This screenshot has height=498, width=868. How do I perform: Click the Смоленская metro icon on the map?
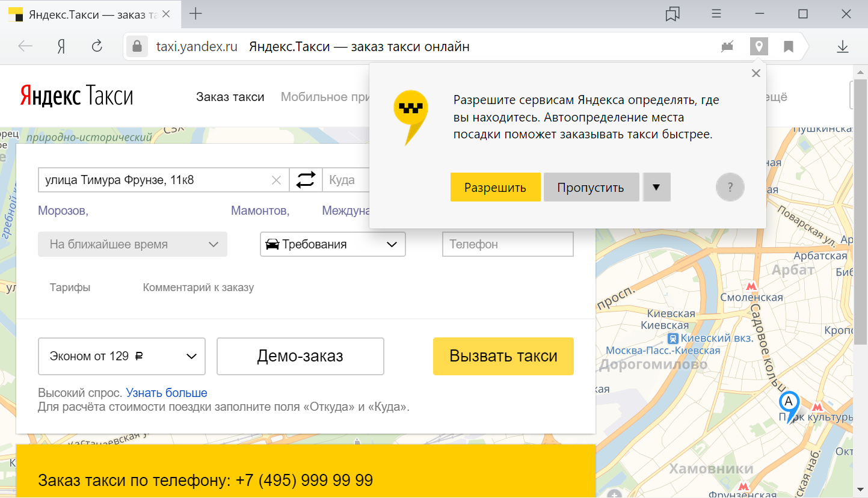pyautogui.click(x=751, y=286)
